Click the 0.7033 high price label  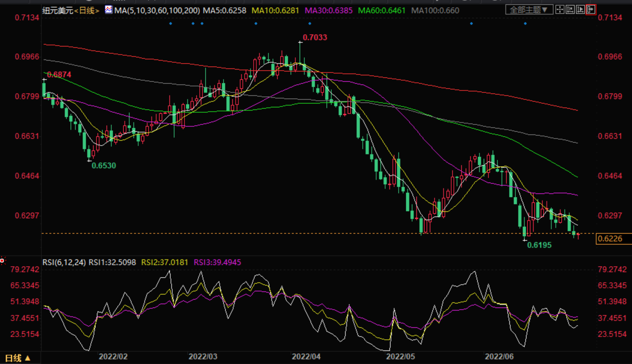pyautogui.click(x=315, y=38)
